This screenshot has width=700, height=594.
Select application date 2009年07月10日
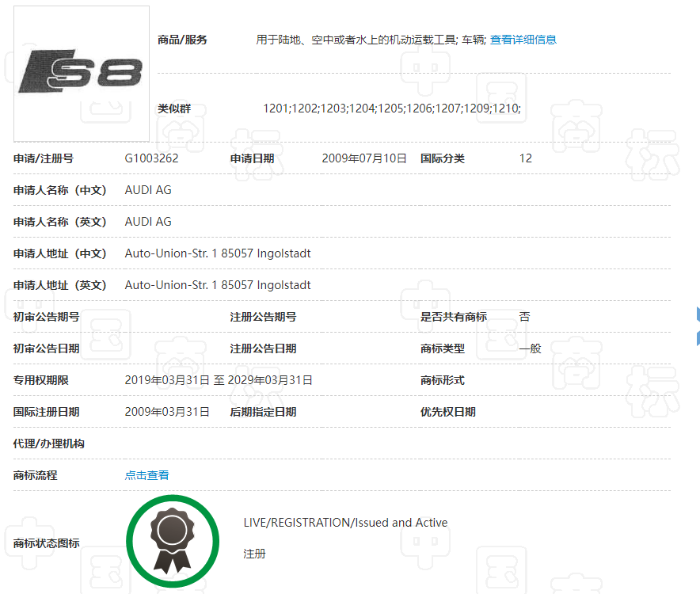coord(363,158)
